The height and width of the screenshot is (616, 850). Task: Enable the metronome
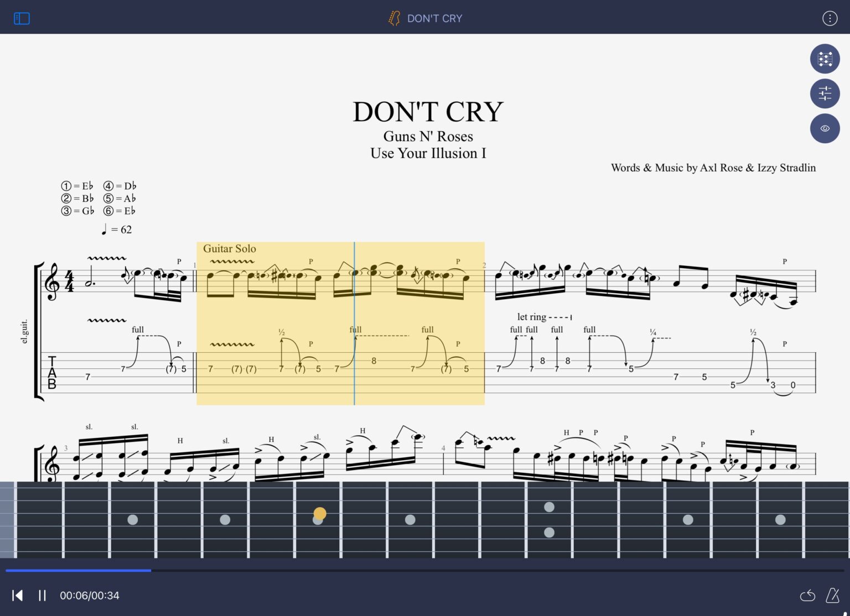(833, 596)
